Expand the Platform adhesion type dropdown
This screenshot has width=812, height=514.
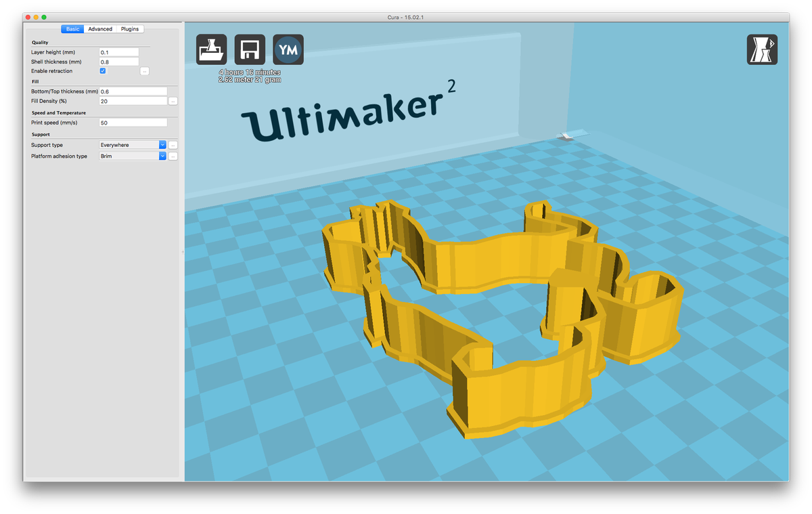click(133, 156)
